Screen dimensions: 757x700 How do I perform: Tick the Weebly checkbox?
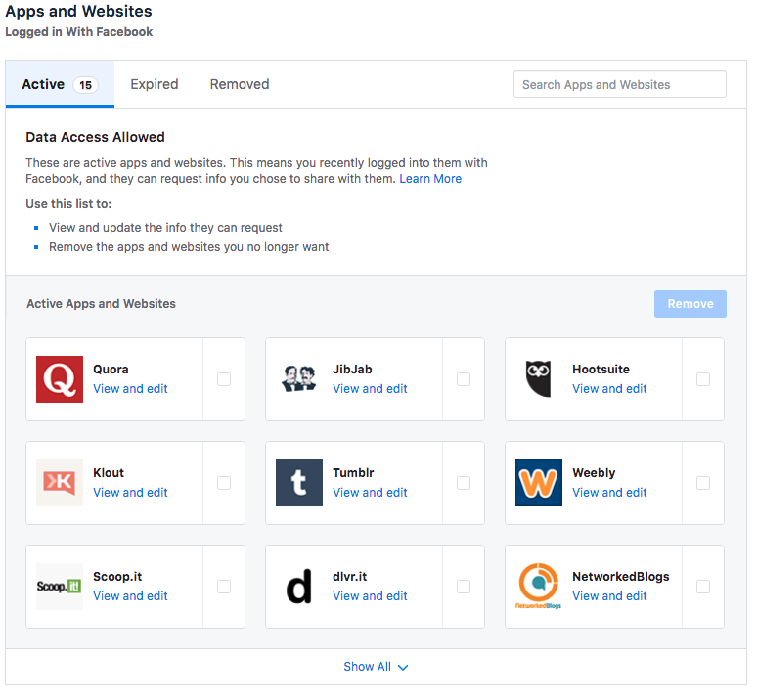coord(703,483)
